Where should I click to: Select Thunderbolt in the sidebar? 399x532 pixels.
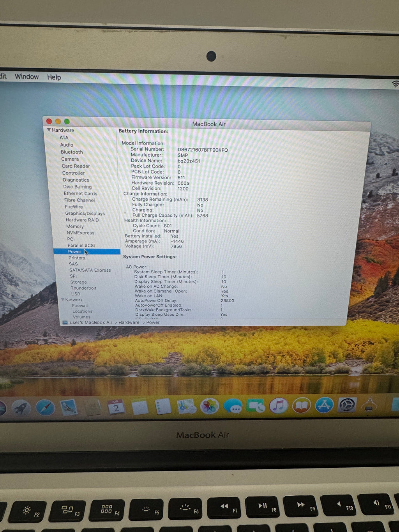click(83, 288)
